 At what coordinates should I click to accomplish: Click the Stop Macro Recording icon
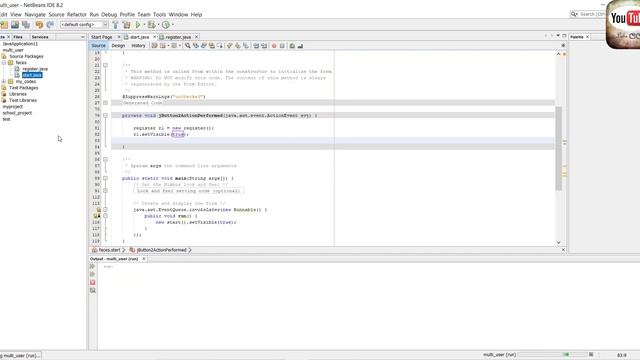[282, 46]
